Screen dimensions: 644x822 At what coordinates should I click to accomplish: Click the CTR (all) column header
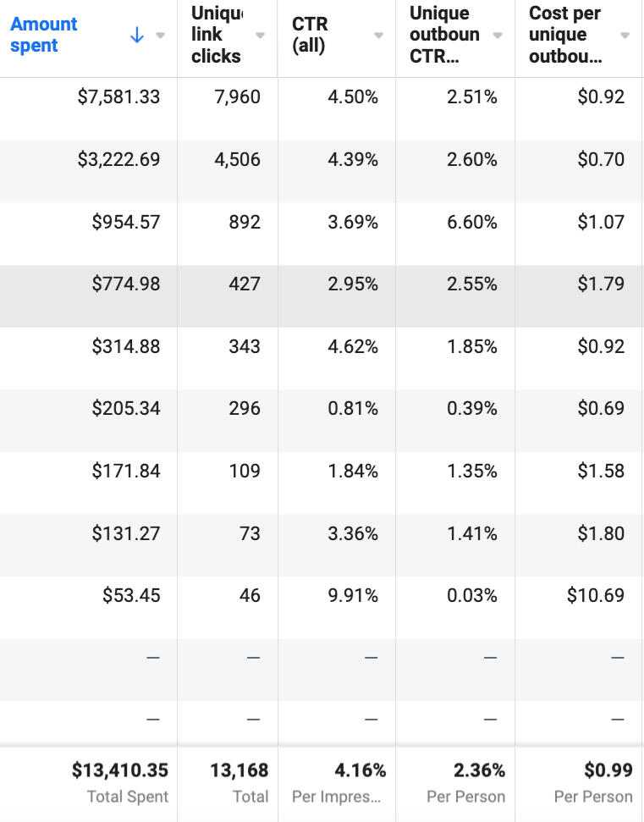(x=310, y=36)
